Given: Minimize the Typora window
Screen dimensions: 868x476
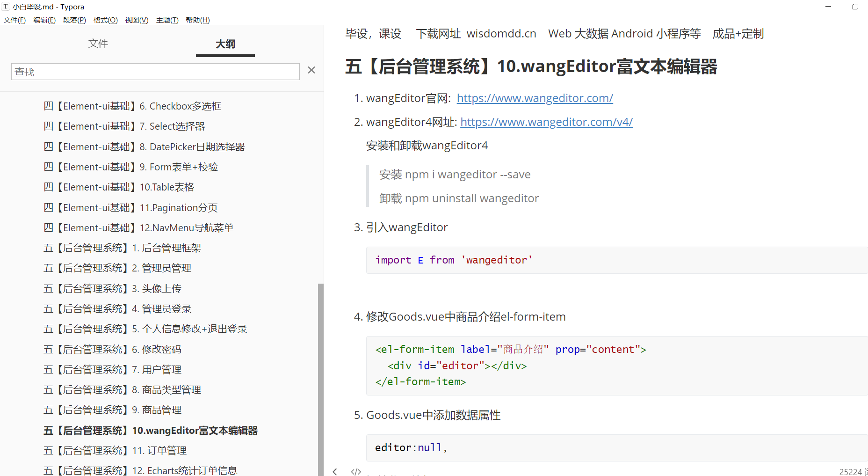Looking at the screenshot, I should coord(828,7).
